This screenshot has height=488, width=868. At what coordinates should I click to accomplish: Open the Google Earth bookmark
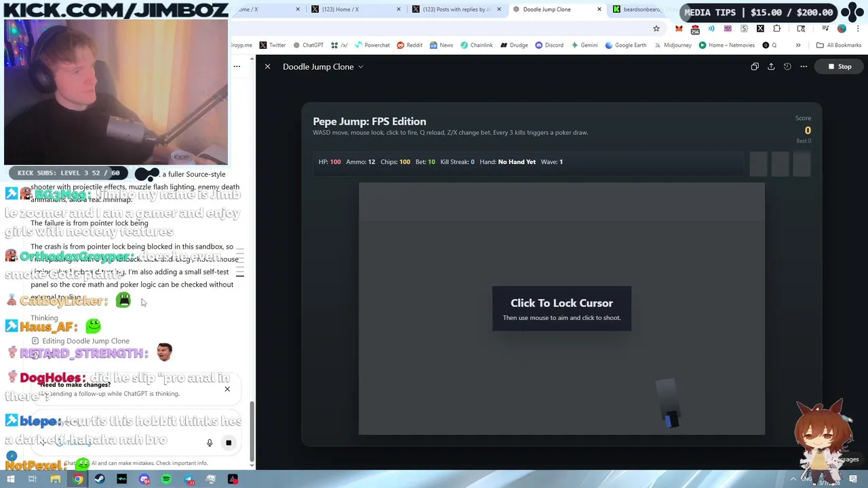tap(625, 45)
